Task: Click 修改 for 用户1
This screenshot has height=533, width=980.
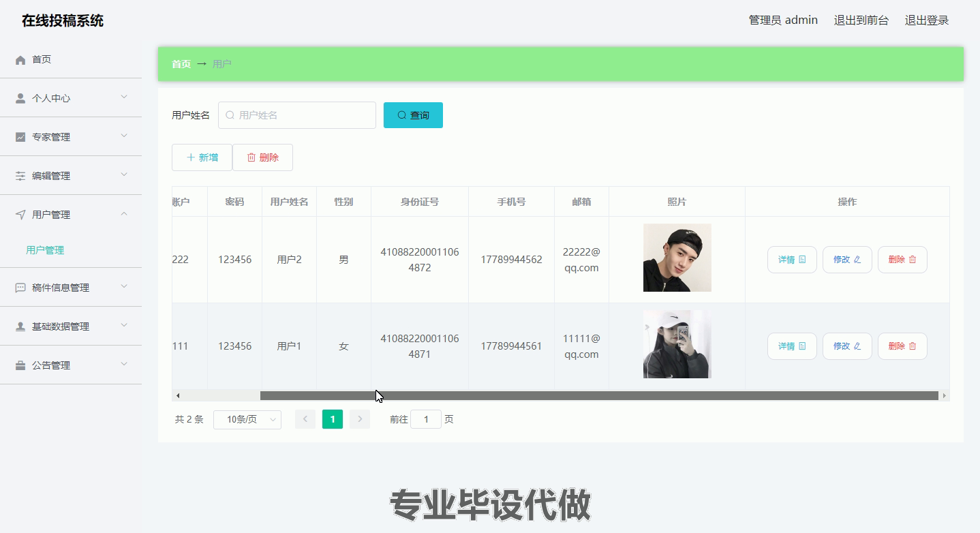Action: click(847, 346)
